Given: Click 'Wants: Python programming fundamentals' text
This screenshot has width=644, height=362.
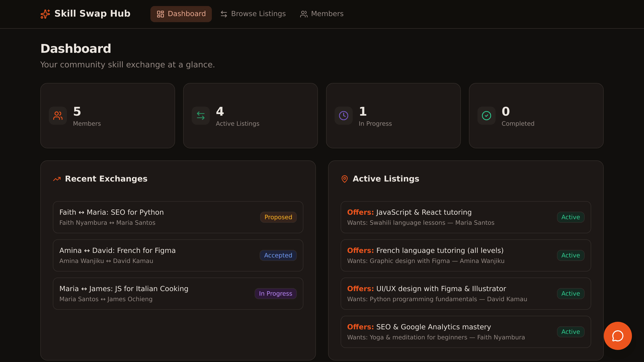Looking at the screenshot, I should point(412,299).
